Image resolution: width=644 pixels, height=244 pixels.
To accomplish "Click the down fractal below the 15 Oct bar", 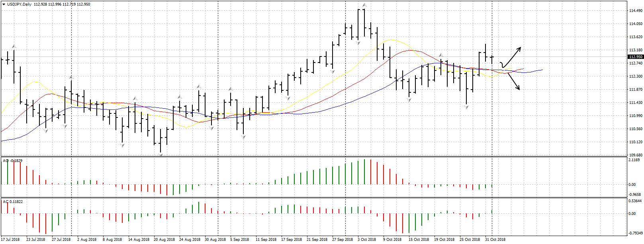I will click(409, 100).
